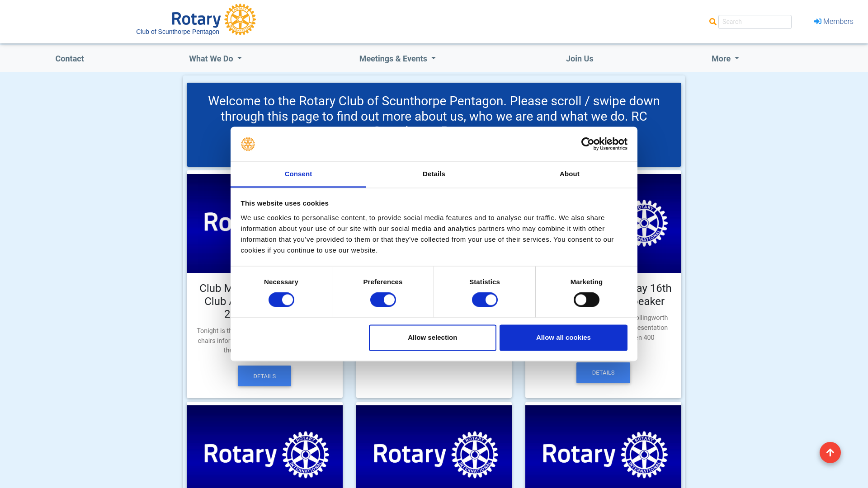This screenshot has width=868, height=488.
Task: Click the red scroll-to-top arrow button
Action: pyautogui.click(x=830, y=452)
